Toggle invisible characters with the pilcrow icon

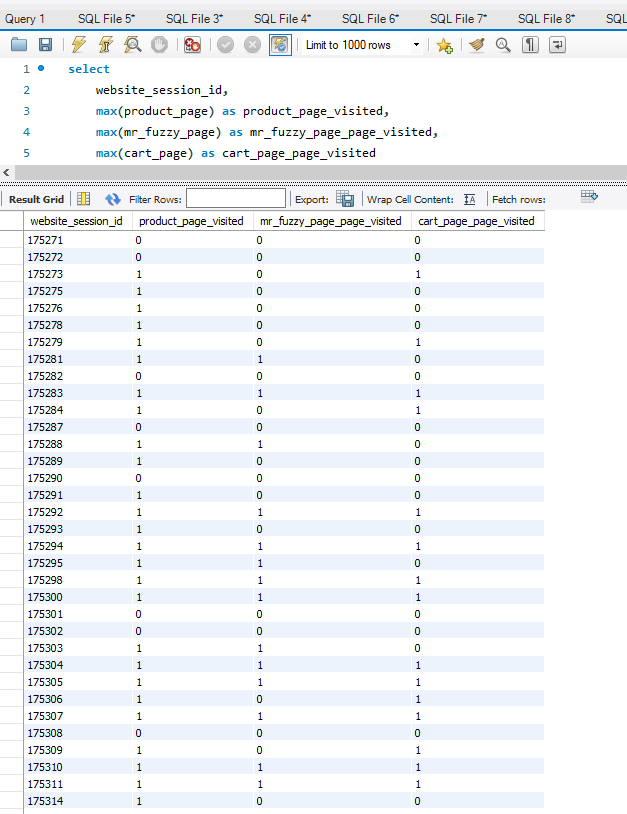tap(530, 45)
